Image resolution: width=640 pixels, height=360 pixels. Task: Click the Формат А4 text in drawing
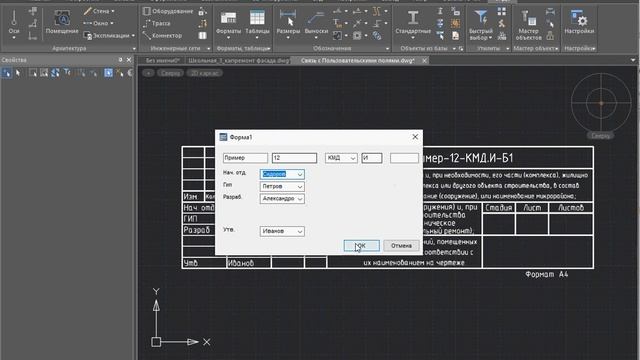[x=547, y=274]
